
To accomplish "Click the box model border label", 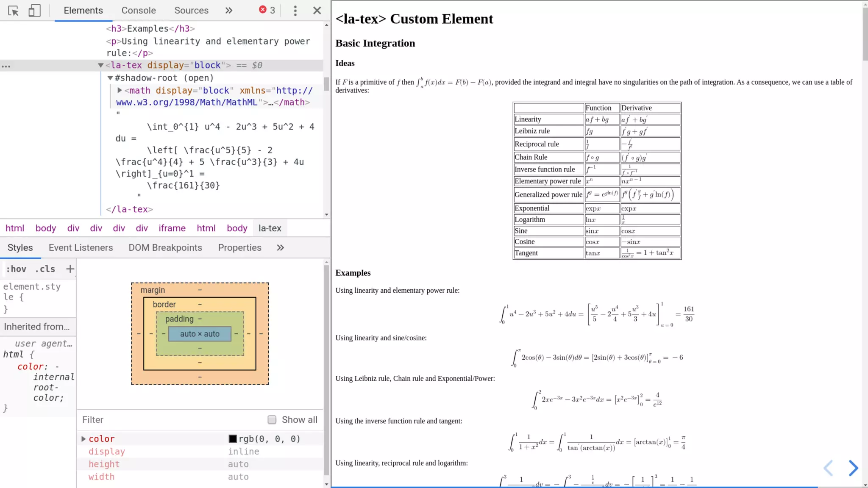I will pyautogui.click(x=164, y=305).
